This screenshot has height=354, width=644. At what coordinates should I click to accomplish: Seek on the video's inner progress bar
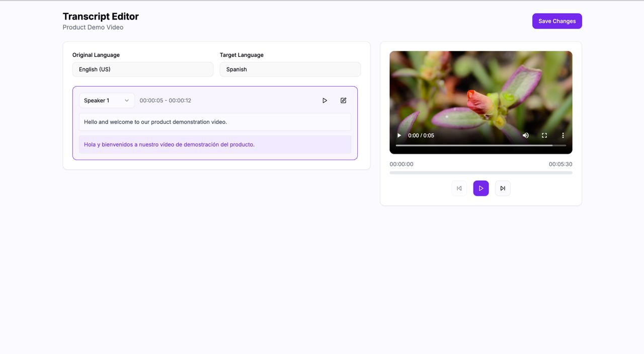pos(473,146)
